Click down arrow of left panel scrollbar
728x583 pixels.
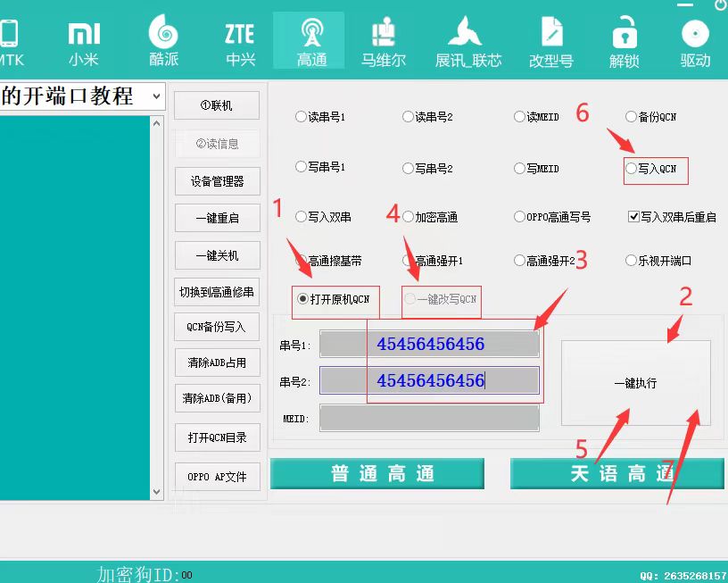157,492
